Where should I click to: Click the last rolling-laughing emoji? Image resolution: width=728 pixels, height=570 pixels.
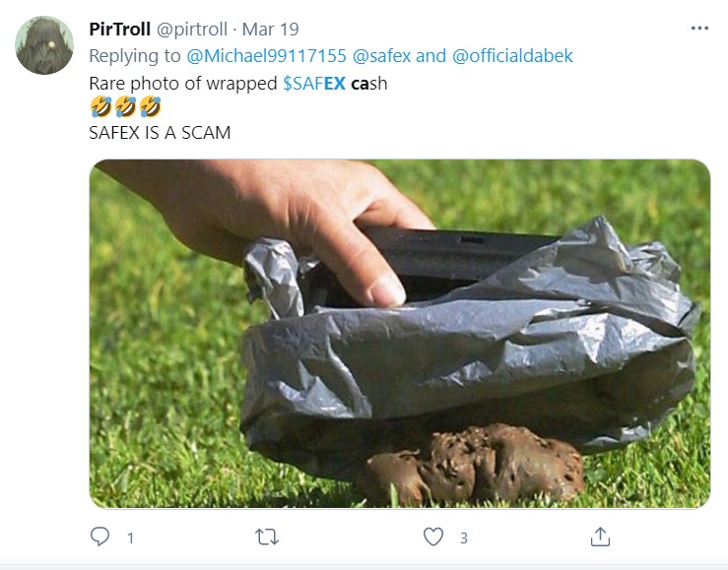tap(150, 107)
